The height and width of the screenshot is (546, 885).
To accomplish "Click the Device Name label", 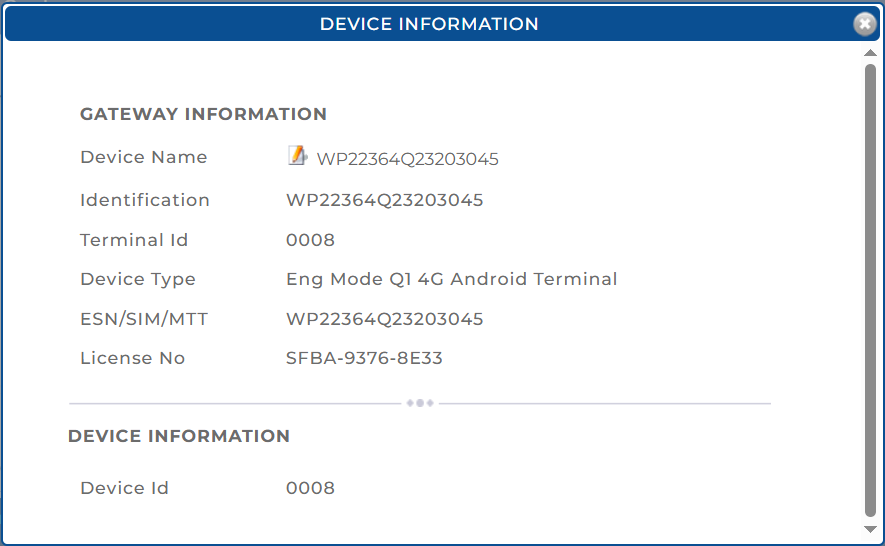I will click(143, 157).
